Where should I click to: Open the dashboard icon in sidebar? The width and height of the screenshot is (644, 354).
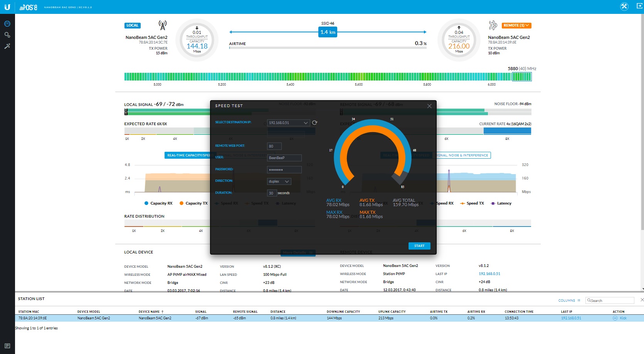(7, 24)
